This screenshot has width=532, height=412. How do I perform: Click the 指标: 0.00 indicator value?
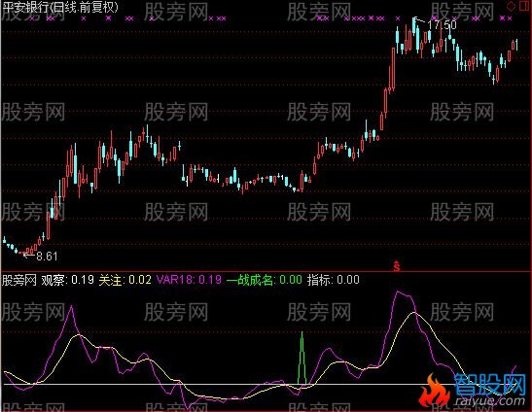(334, 280)
